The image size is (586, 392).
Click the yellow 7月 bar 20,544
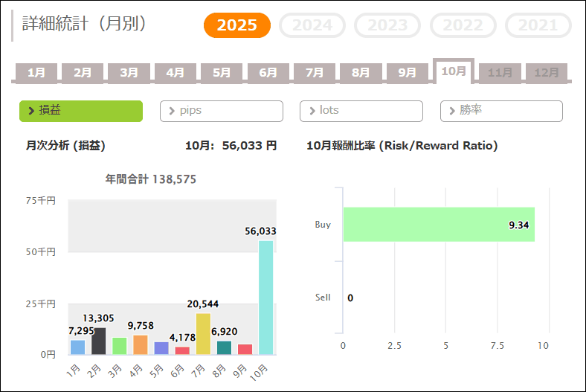[203, 334]
